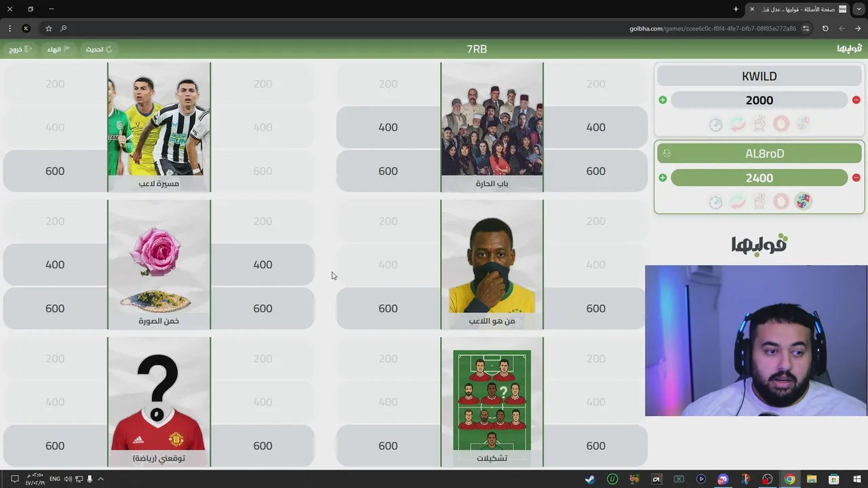Pick 400 right of خمن الصورة card
This screenshot has width=868, height=488.
[262, 265]
